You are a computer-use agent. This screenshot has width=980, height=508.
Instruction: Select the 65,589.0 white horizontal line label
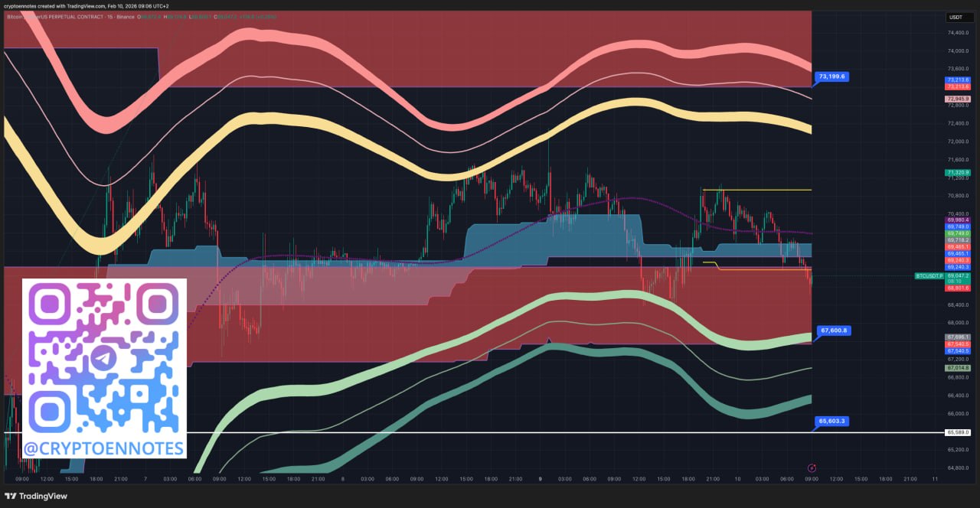pos(958,432)
